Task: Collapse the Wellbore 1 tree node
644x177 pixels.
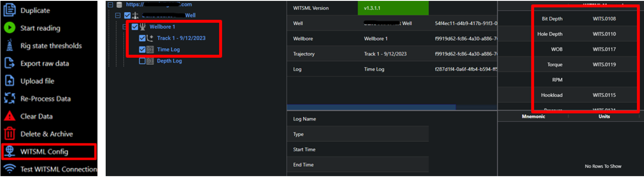Action: click(125, 27)
